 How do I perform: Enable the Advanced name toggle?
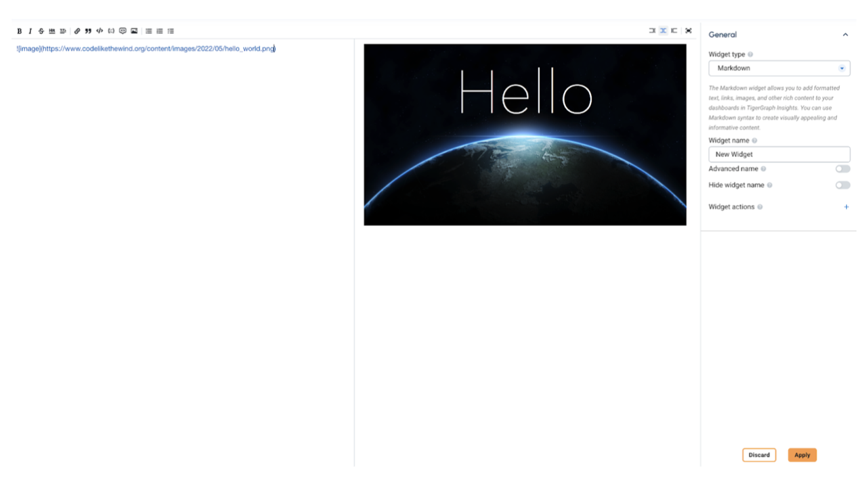click(842, 168)
